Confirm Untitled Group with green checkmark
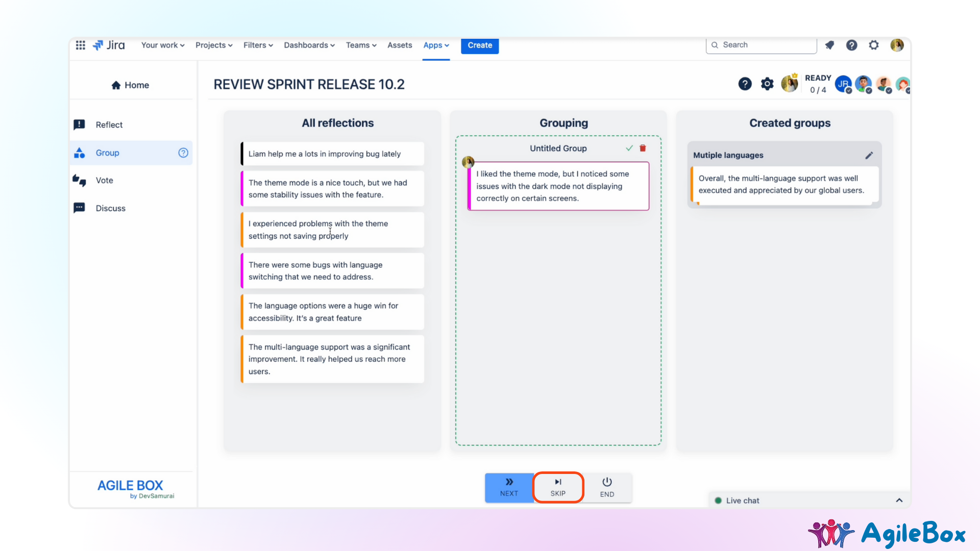 click(x=629, y=148)
